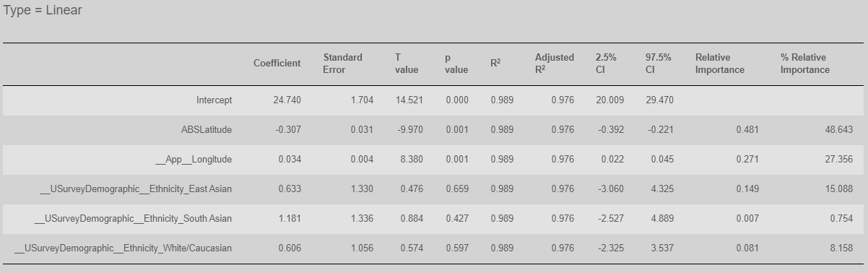Select the South Asian p value 0.427
This screenshot has width=868, height=273.
tap(458, 218)
